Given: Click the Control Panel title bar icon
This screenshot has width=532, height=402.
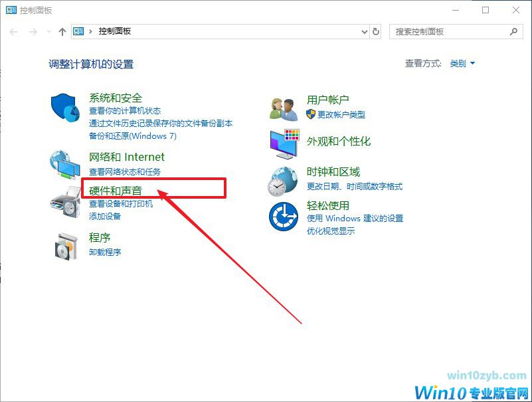Looking at the screenshot, I should point(11,10).
